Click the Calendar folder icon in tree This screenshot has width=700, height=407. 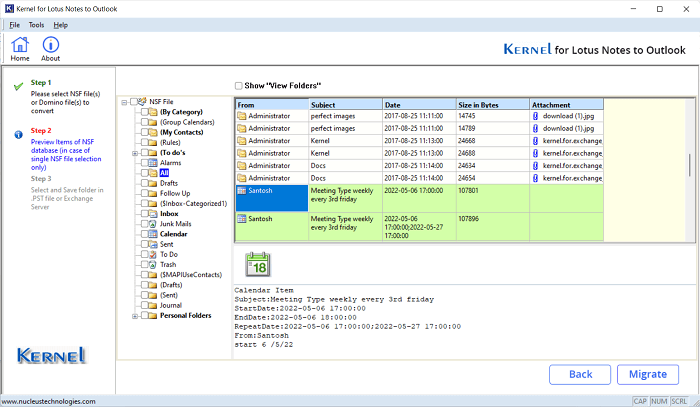pos(153,234)
